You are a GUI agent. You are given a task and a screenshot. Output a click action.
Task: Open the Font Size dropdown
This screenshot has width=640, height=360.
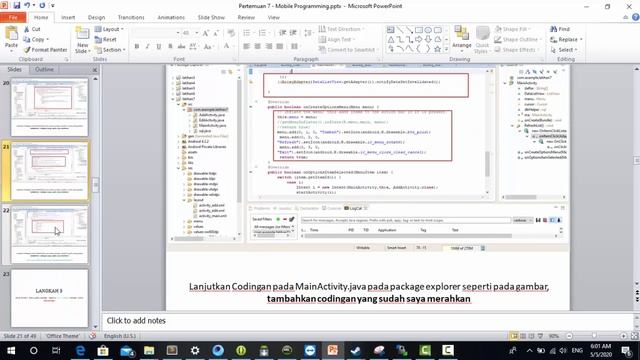pyautogui.click(x=196, y=33)
